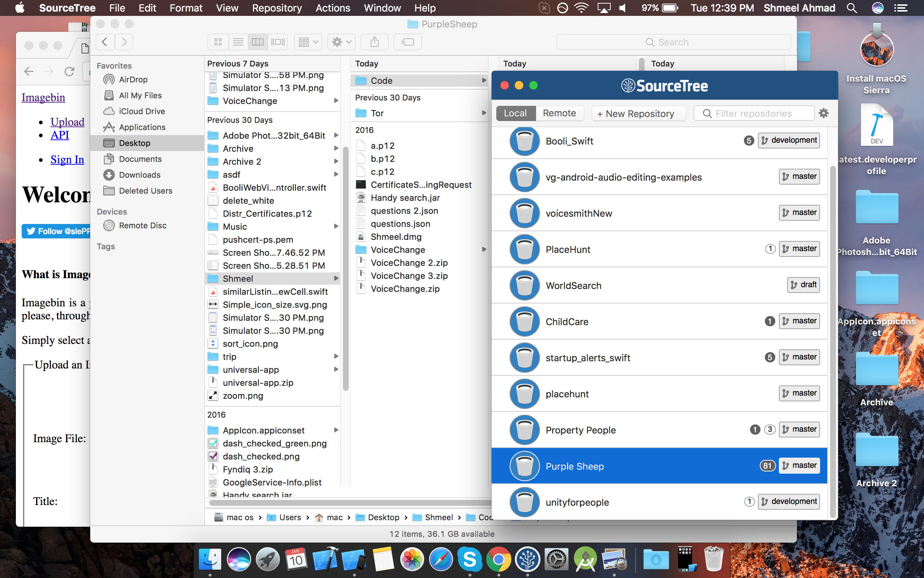Open the Finder action gear dropdown
Image resolution: width=924 pixels, height=578 pixels.
click(x=341, y=42)
